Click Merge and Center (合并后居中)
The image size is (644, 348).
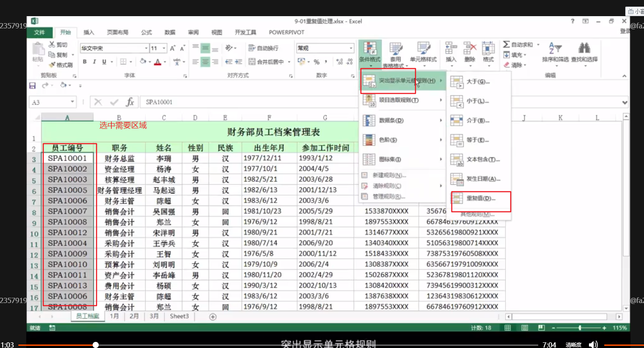coord(267,62)
